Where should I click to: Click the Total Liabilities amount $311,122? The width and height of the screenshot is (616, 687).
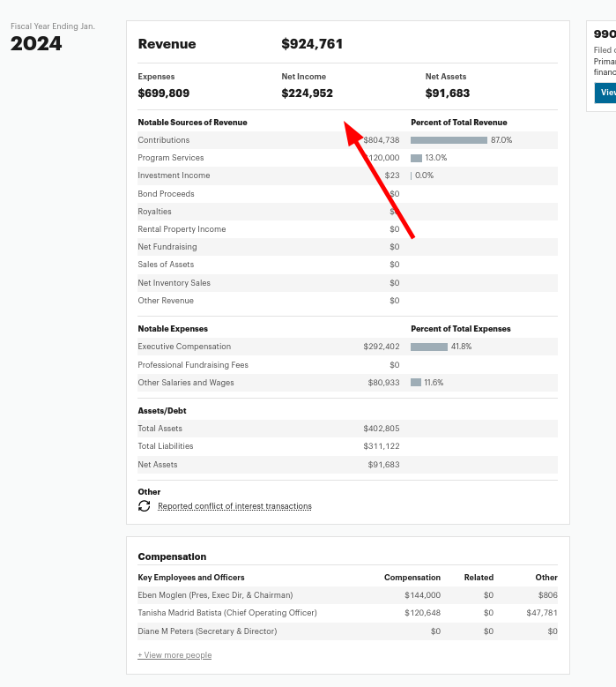coord(382,446)
